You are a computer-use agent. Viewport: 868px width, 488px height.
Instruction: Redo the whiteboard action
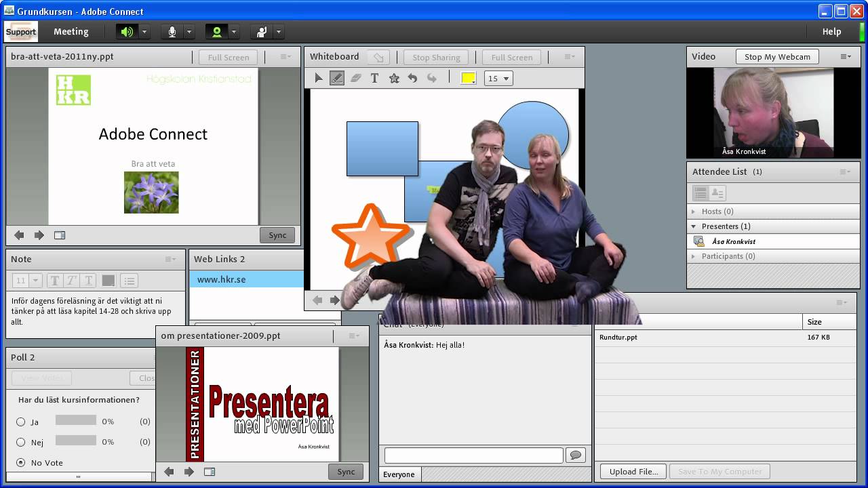pyautogui.click(x=431, y=78)
